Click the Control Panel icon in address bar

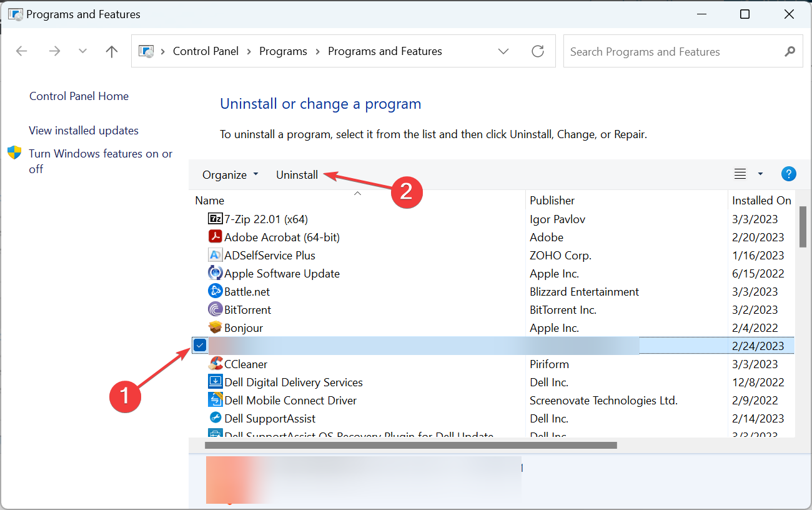(x=146, y=51)
